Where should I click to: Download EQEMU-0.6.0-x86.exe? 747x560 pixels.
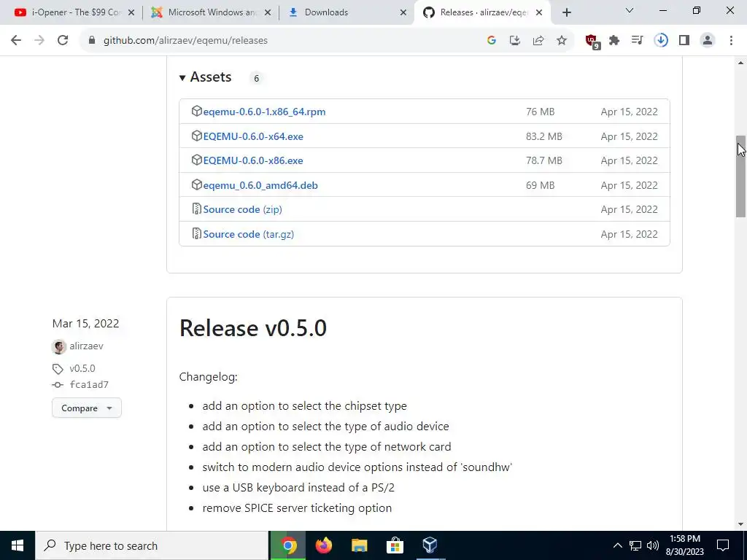point(253,161)
